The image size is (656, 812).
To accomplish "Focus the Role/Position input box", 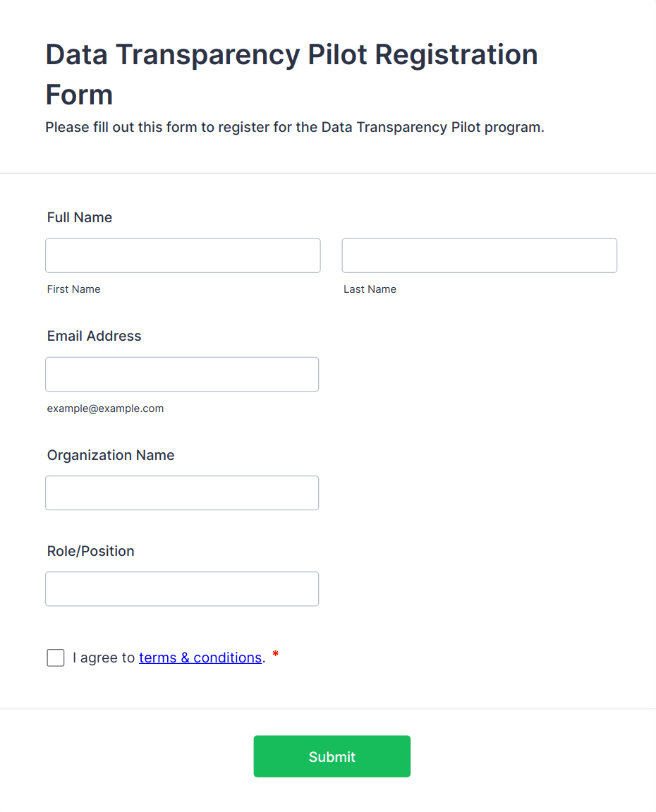I will pos(182,588).
